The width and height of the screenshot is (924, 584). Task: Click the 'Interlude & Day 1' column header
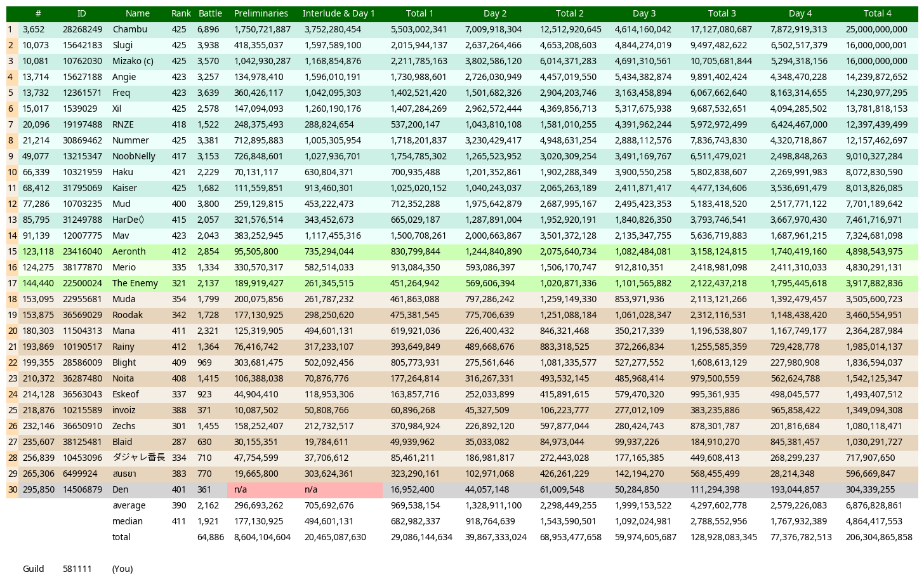(x=339, y=13)
